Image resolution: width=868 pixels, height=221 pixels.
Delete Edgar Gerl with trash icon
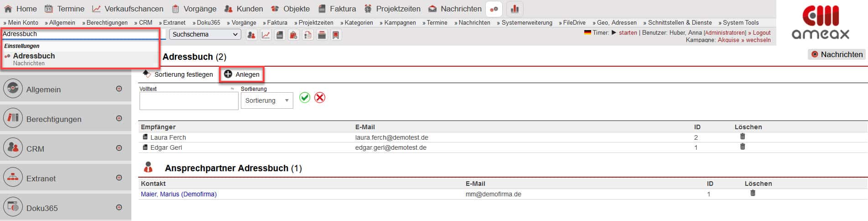tap(742, 147)
